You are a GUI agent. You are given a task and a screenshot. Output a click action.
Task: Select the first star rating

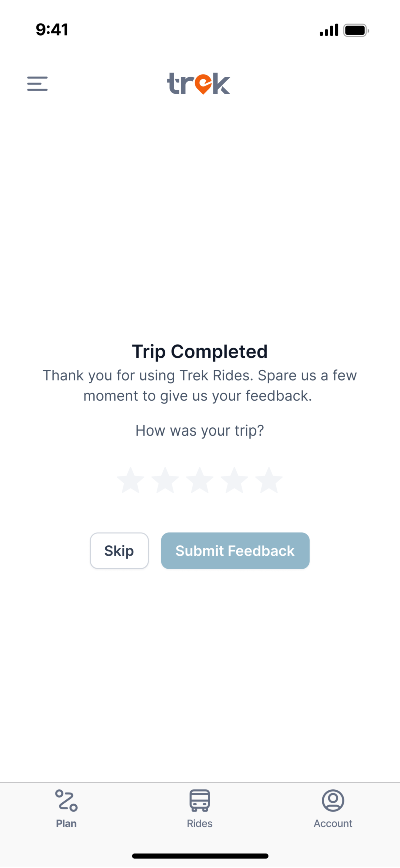(x=130, y=480)
